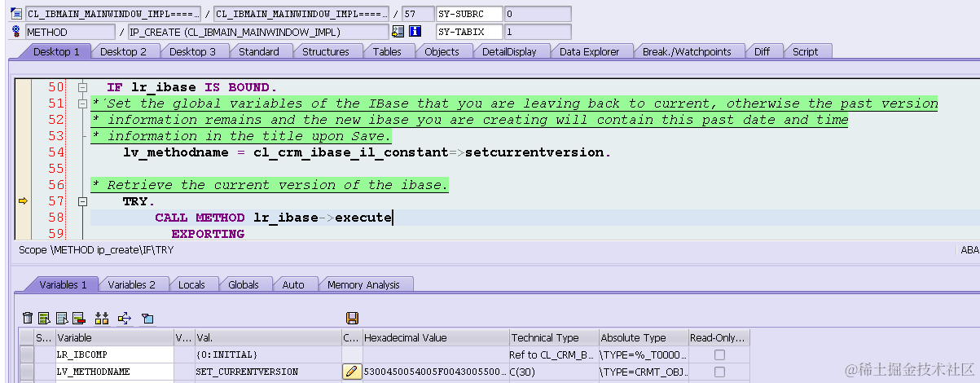Click the navigate-to-source icon beside IP_CREATE

[398, 32]
